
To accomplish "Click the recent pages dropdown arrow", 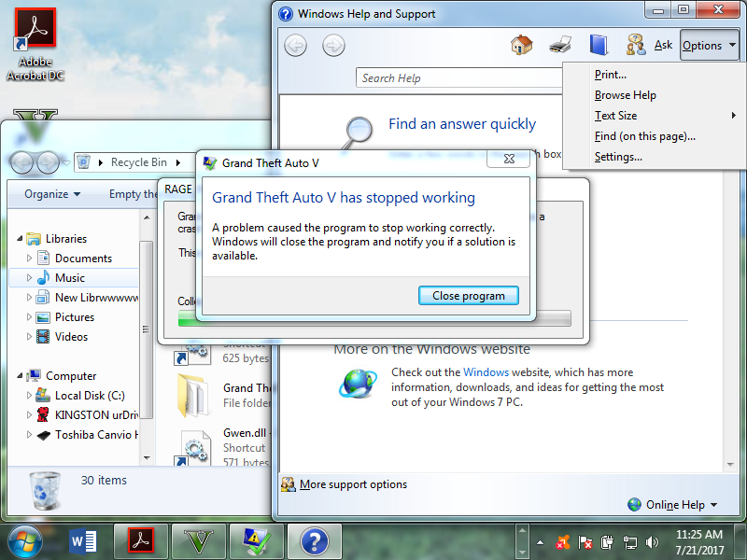I will click(x=66, y=162).
